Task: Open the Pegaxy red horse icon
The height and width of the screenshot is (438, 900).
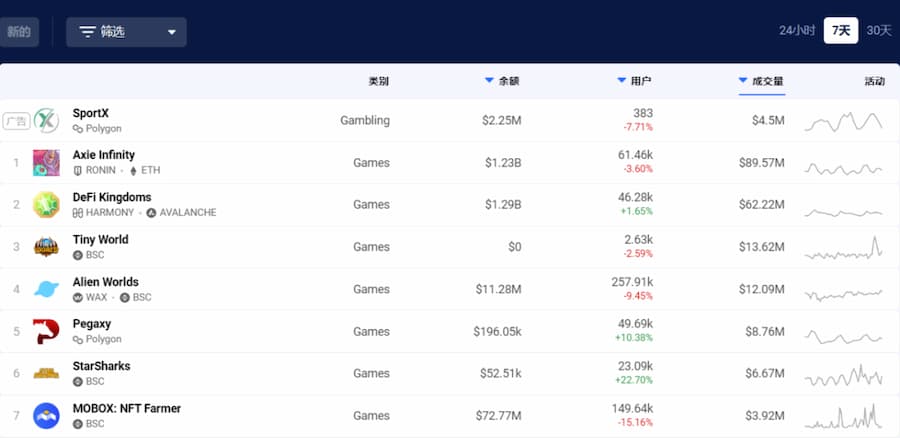Action: (46, 331)
